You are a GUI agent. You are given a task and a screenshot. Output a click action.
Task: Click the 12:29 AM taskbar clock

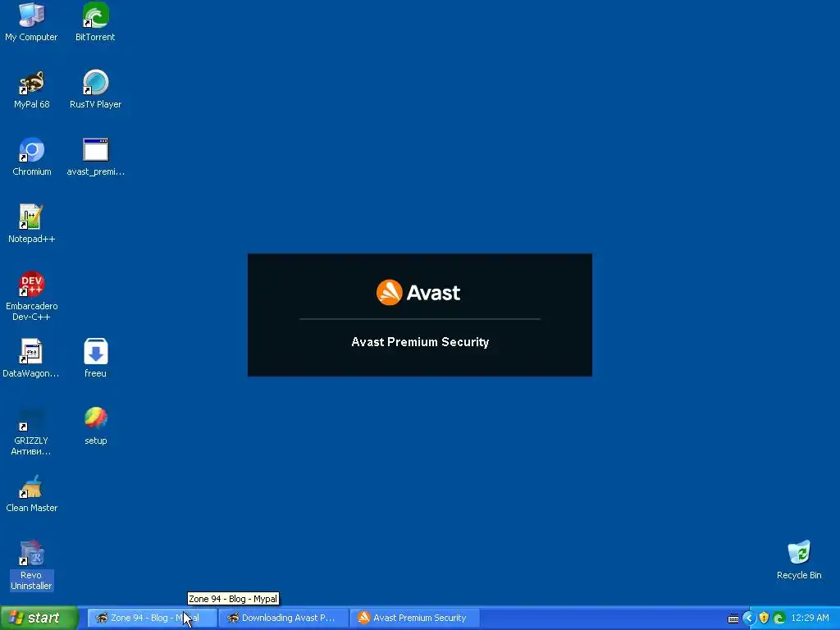[x=810, y=618]
